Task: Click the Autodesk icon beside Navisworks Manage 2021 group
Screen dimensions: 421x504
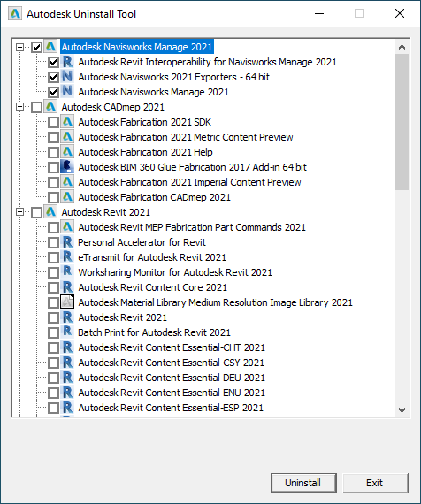Action: pyautogui.click(x=50, y=47)
